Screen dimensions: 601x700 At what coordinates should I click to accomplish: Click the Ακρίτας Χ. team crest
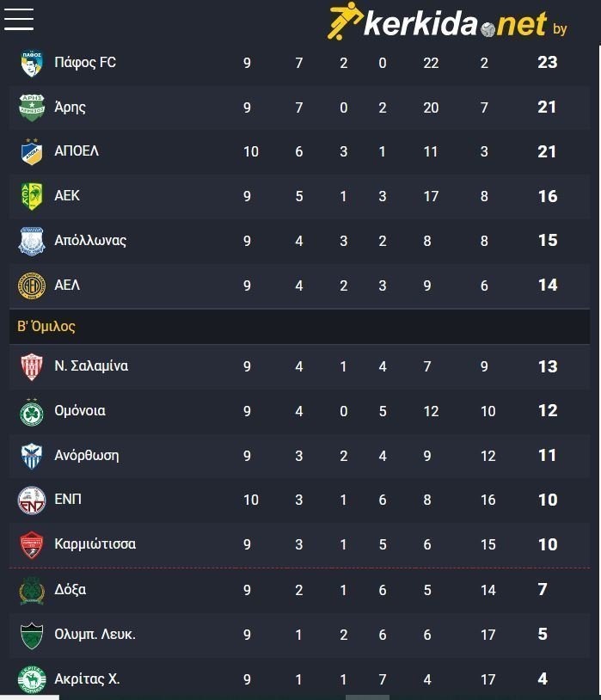[32, 679]
